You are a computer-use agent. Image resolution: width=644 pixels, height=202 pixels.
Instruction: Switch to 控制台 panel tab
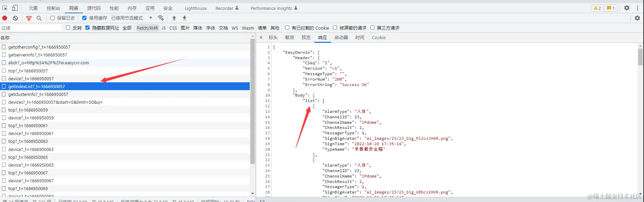pyautogui.click(x=53, y=8)
